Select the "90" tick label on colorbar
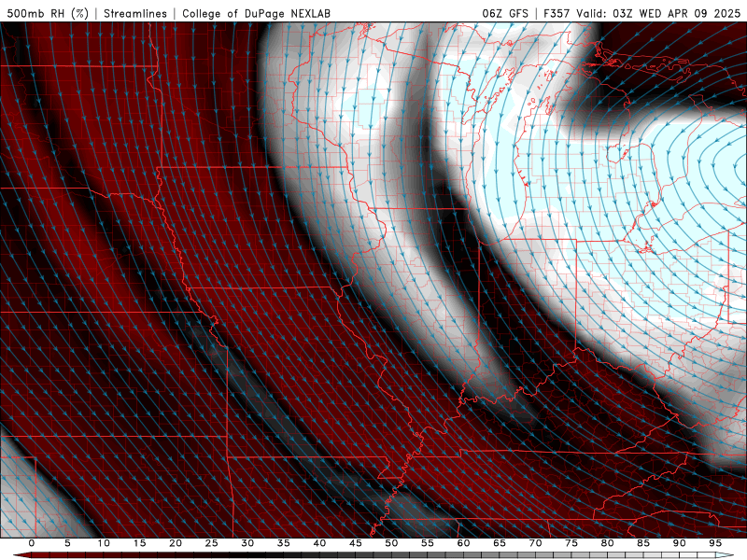Image resolution: width=747 pixels, height=560 pixels. pyautogui.click(x=679, y=543)
